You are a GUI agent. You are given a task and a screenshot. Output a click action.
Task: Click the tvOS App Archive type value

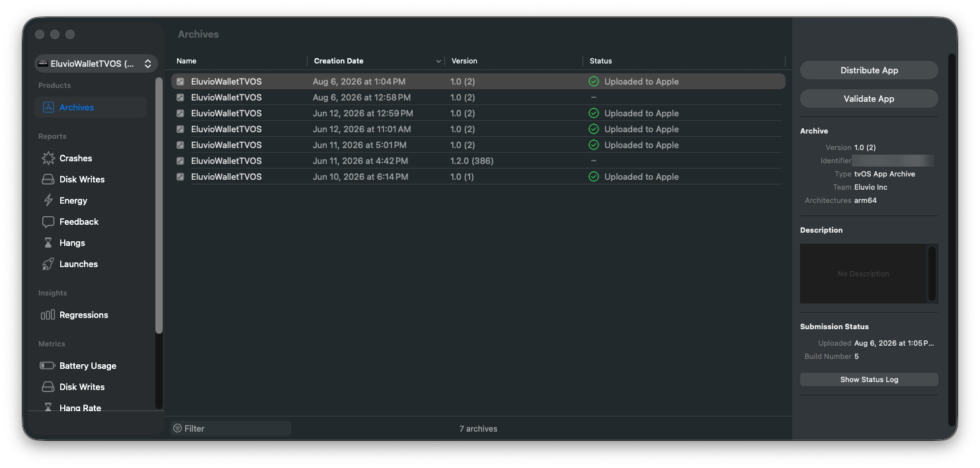click(x=885, y=174)
